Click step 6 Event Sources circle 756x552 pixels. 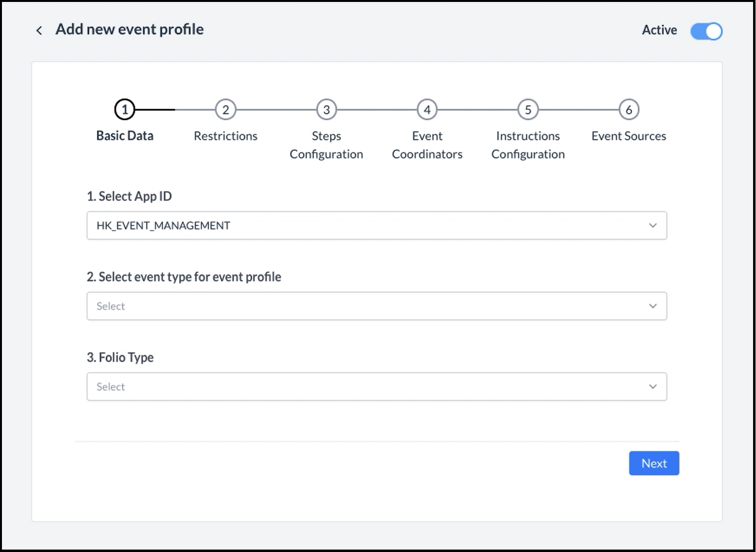click(628, 110)
